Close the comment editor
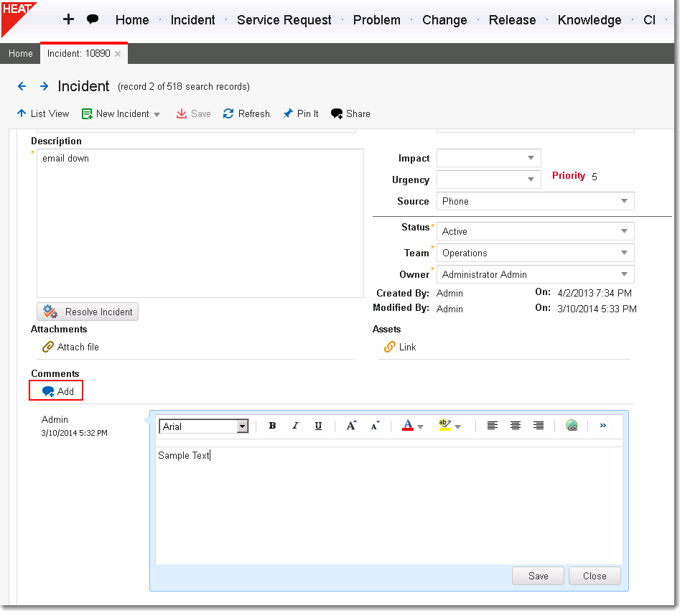Image resolution: width=685 pixels, height=616 pixels. tap(595, 577)
